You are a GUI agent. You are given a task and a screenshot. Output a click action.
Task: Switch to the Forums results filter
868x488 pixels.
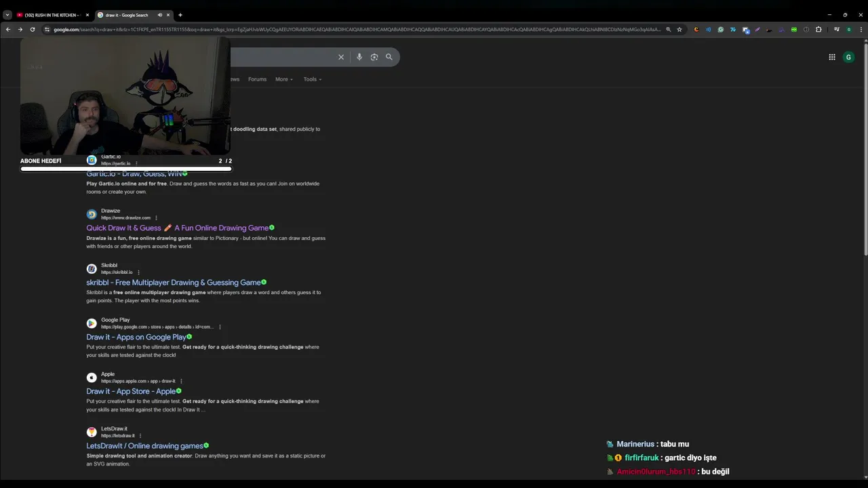[257, 79]
